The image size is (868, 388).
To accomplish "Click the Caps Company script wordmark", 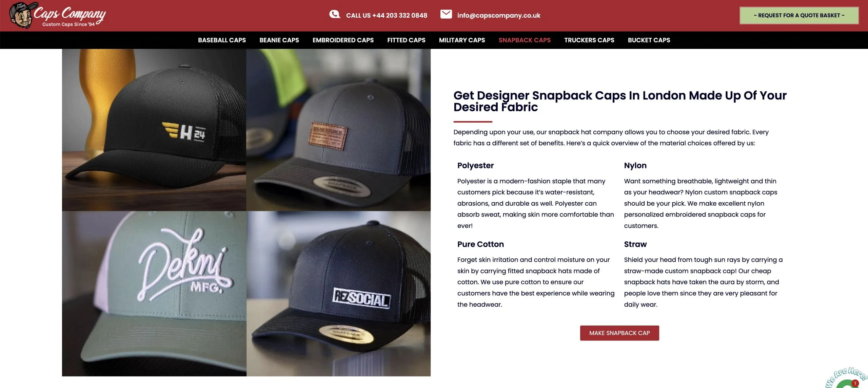I will tap(70, 14).
